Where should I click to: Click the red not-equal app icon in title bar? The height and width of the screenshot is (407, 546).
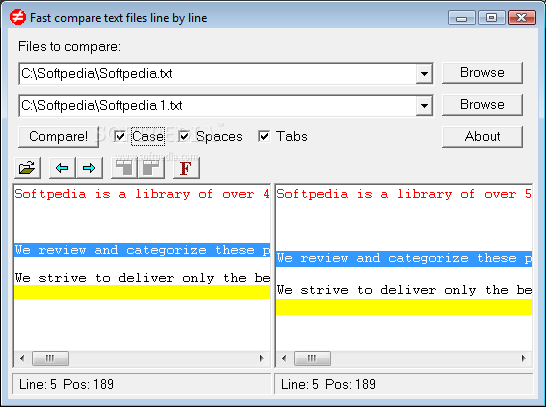18,17
